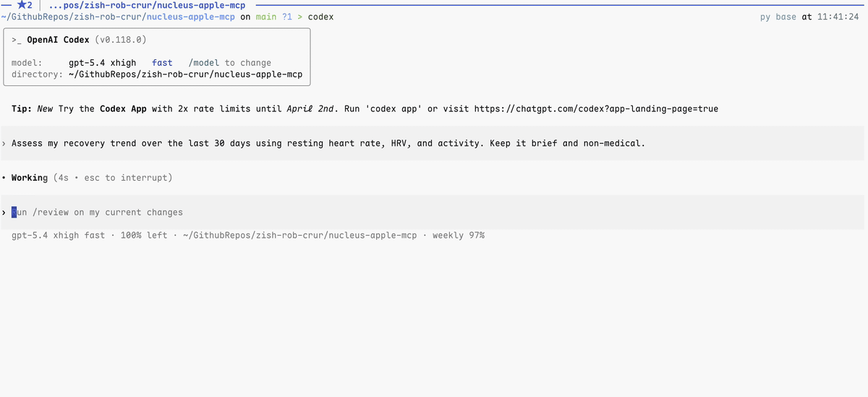Viewport: 868px width, 397px height.
Task: Click the footer 'gpt-5.4 xhigh fast' model label
Action: coord(59,236)
